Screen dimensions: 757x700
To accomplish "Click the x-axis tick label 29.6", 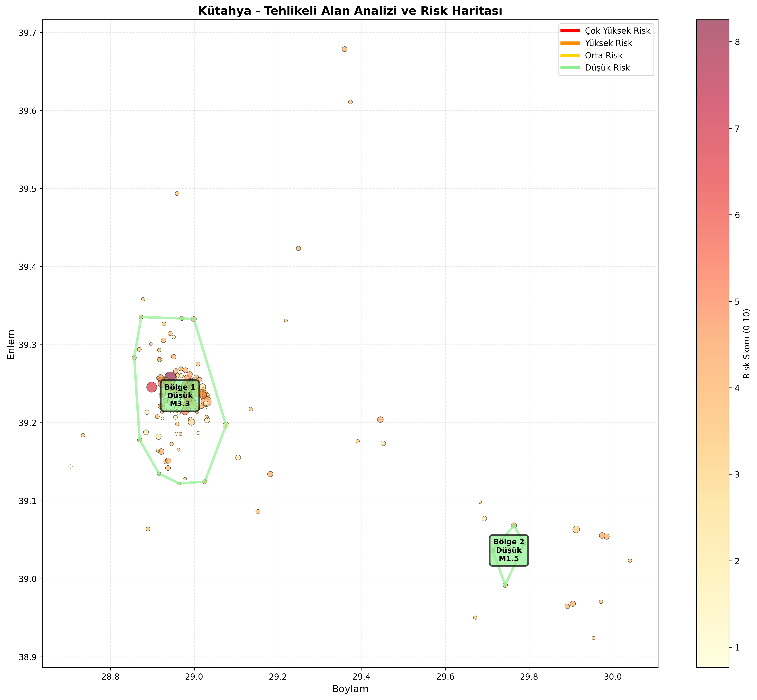I will 445,677.
